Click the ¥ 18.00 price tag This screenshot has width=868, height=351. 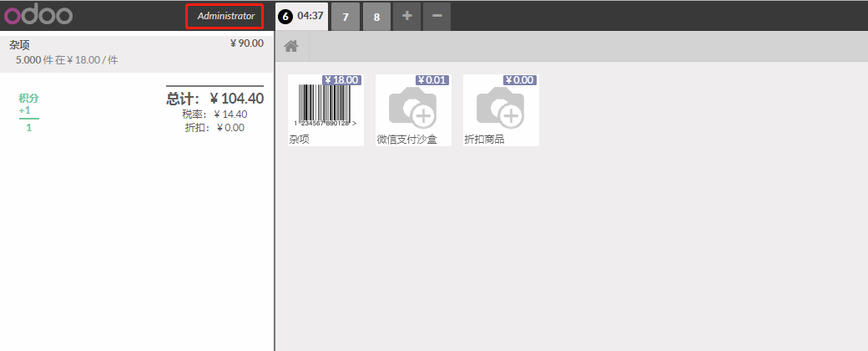[x=341, y=80]
